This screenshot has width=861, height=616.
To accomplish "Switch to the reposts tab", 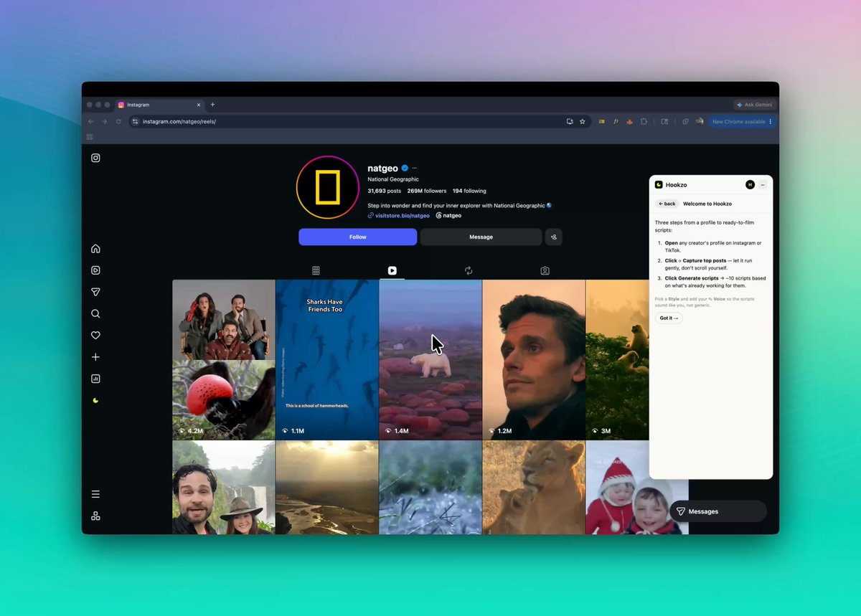I will [469, 270].
